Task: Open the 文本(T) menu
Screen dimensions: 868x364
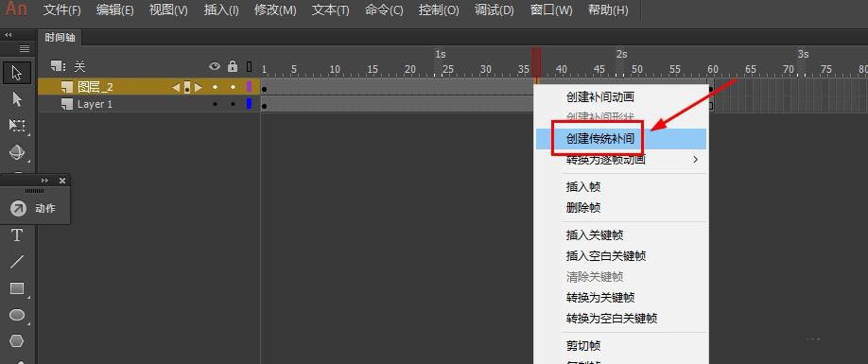Action: (x=331, y=10)
